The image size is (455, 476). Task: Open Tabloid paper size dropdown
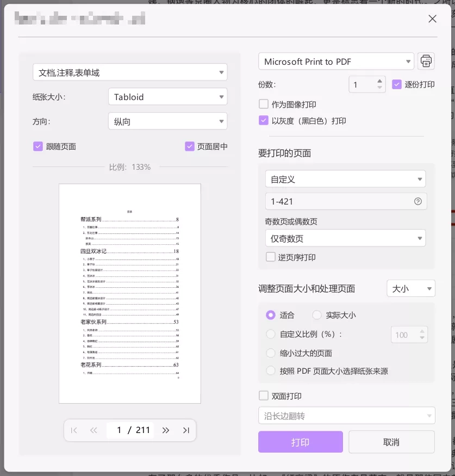coord(168,97)
